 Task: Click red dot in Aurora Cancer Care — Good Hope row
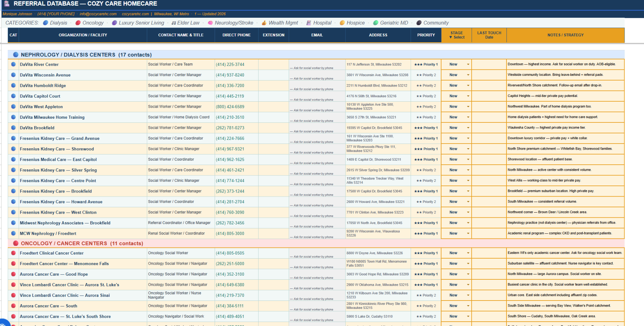(13, 274)
